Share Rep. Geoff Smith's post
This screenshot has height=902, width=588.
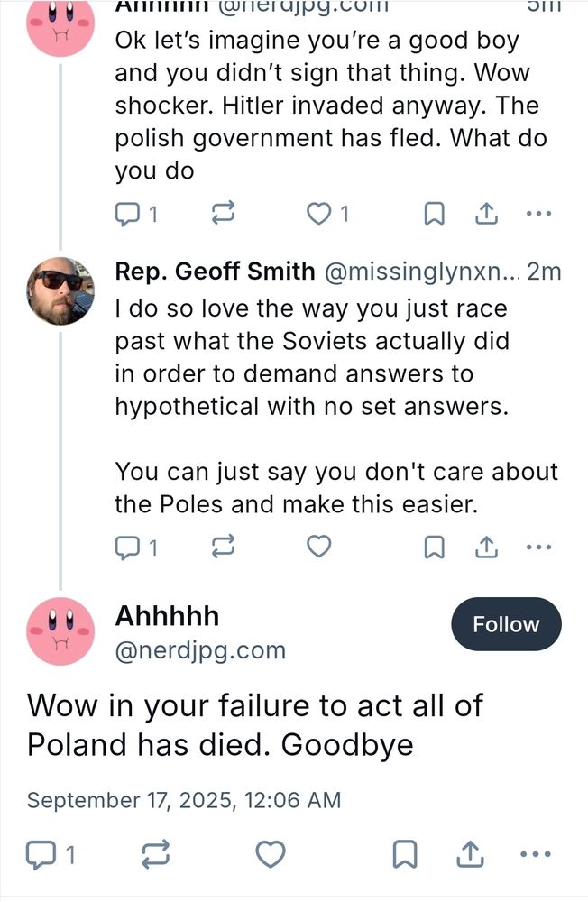click(x=486, y=547)
